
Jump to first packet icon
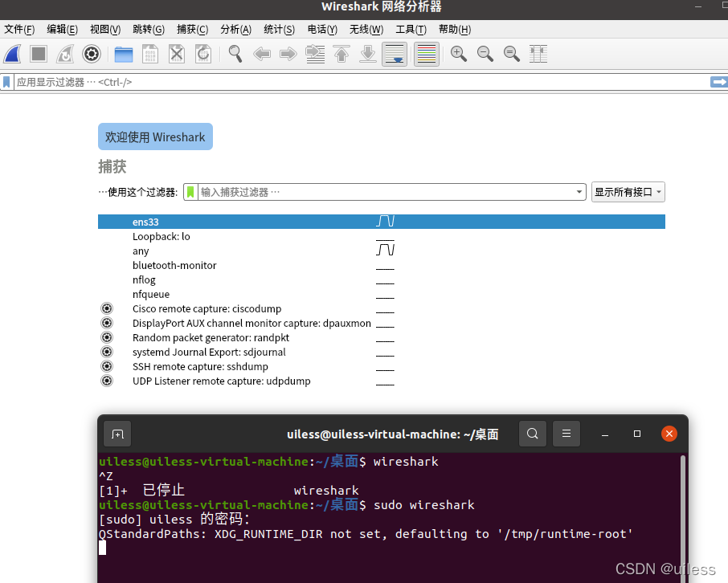(x=342, y=55)
